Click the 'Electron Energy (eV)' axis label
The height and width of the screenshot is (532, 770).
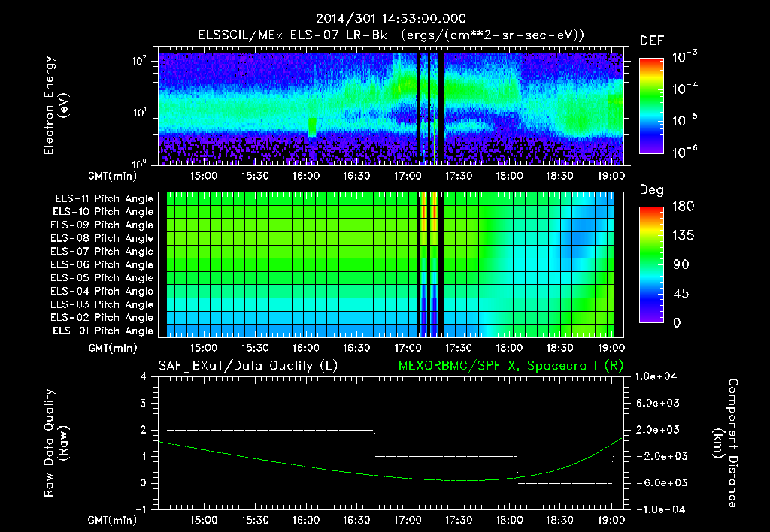coord(56,105)
